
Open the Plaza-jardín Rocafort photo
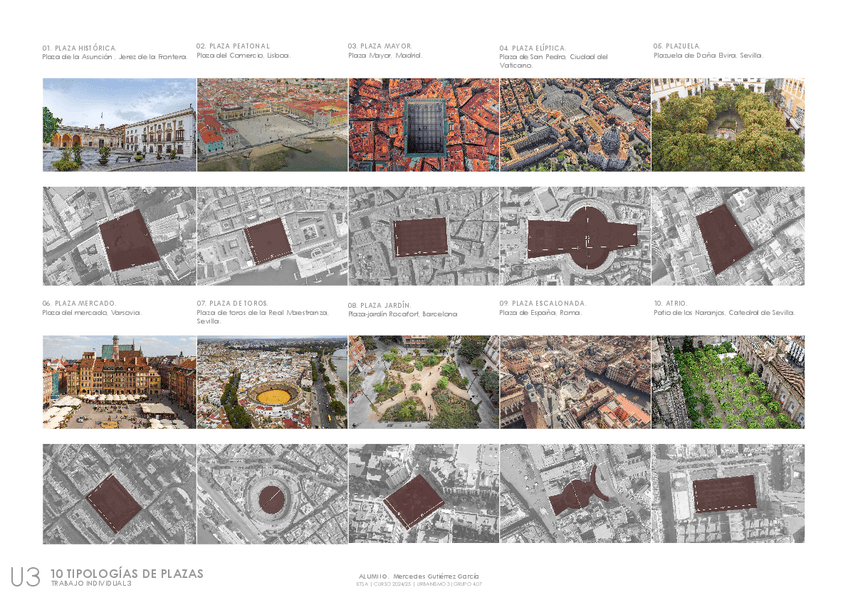423,382
